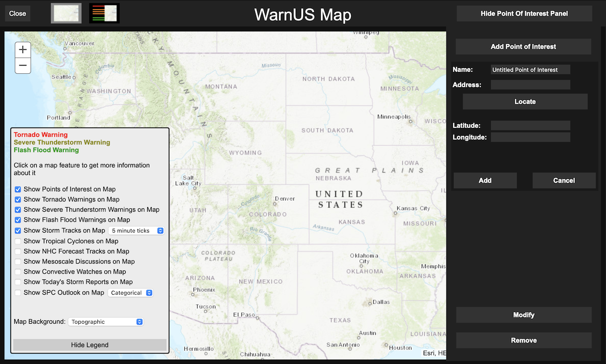
Task: Click the map zoom in plus button
Action: click(x=23, y=50)
